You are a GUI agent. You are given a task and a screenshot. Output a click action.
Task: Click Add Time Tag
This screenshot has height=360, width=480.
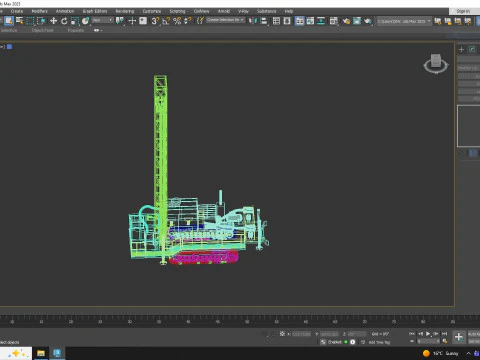coord(379,342)
